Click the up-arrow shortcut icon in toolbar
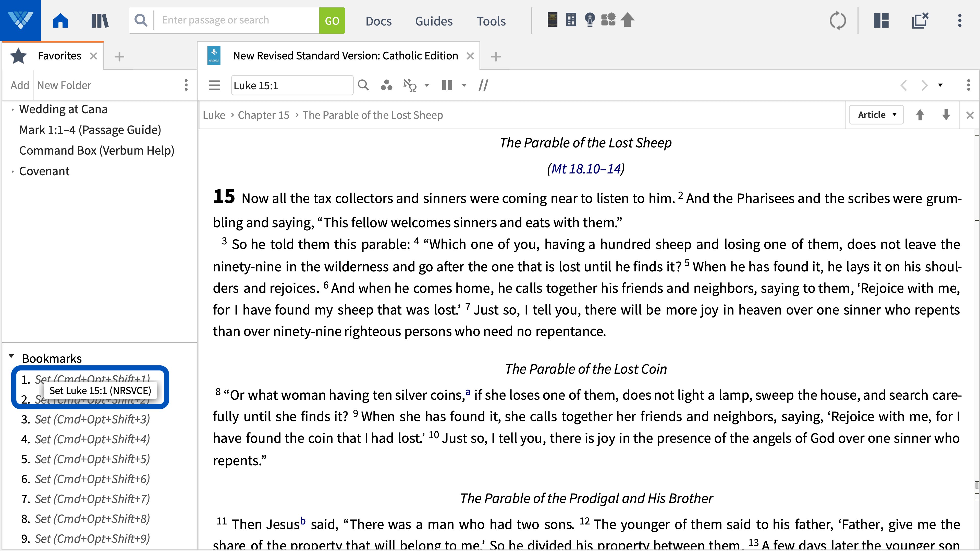This screenshot has height=551, width=980. 628,20
